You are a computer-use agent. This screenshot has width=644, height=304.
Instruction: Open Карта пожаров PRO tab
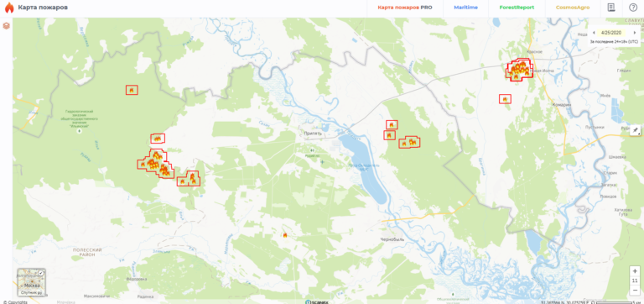(x=404, y=8)
